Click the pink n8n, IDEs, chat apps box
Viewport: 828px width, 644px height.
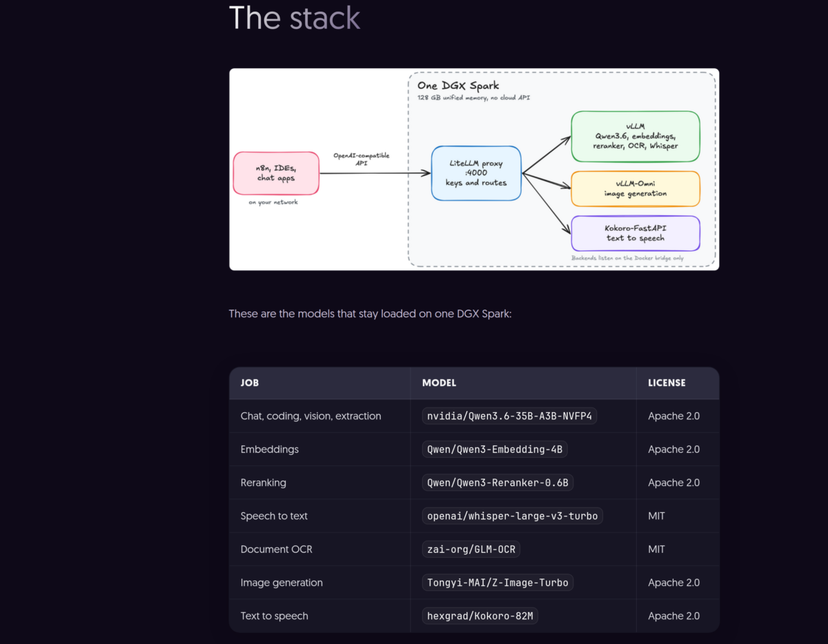coord(276,173)
